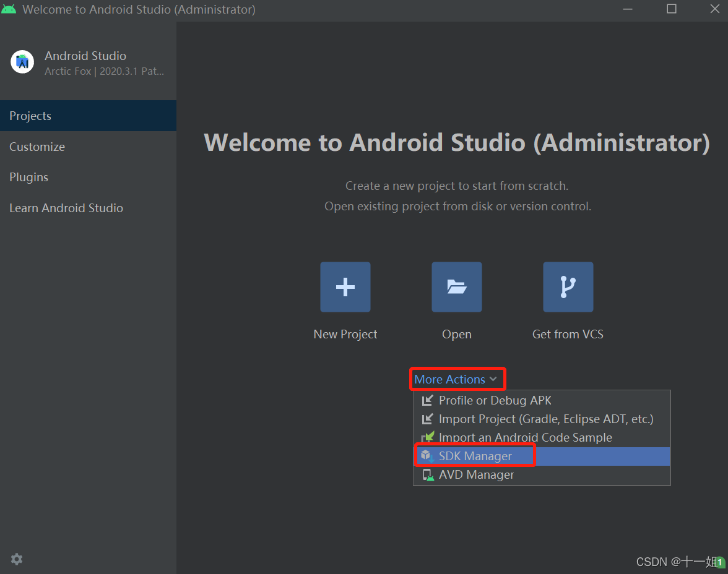Minimize the Android Studio window
This screenshot has height=574, width=728.
628,9
